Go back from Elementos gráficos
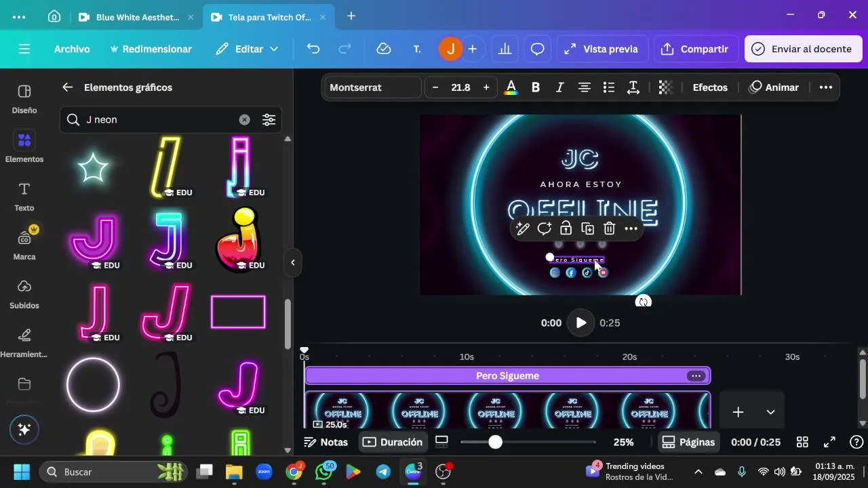Viewport: 868px width, 488px height. coord(67,87)
